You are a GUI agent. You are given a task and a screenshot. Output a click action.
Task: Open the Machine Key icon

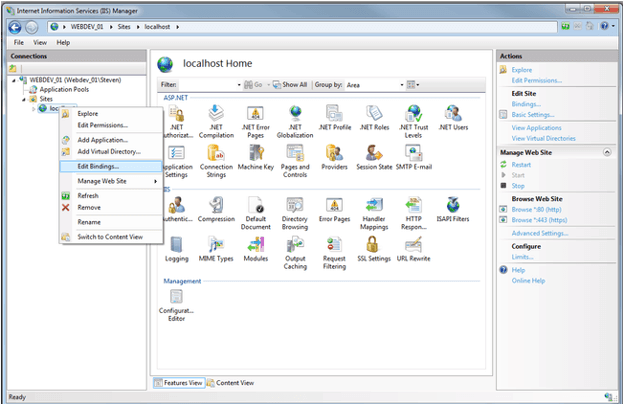pos(255,157)
